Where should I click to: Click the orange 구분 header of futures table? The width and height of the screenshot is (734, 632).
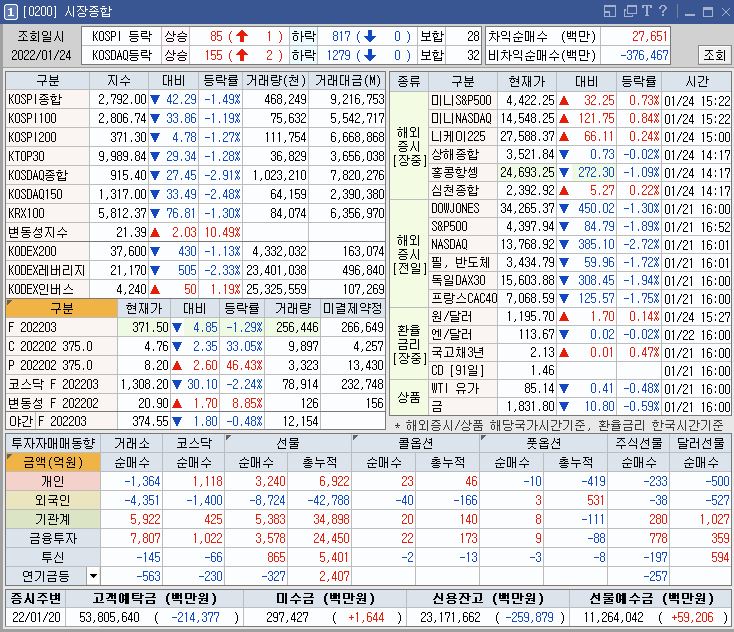pos(61,309)
